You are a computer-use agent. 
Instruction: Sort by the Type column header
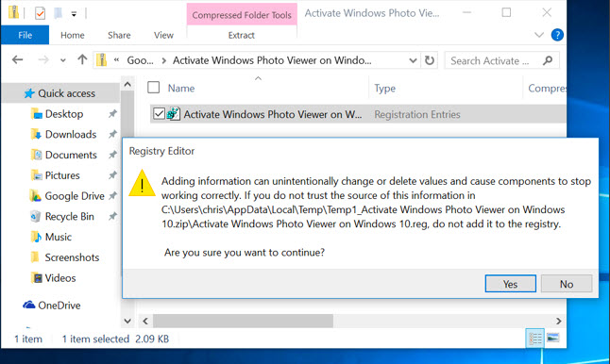click(x=384, y=89)
